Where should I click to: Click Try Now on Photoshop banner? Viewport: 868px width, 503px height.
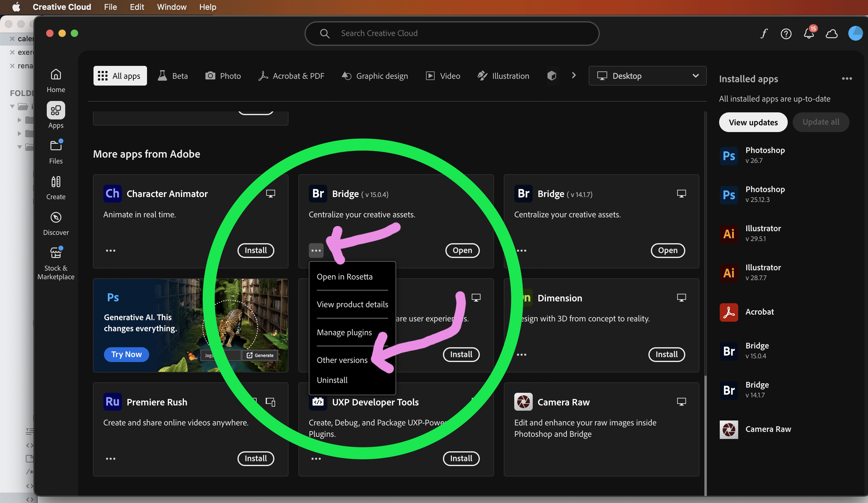(126, 354)
